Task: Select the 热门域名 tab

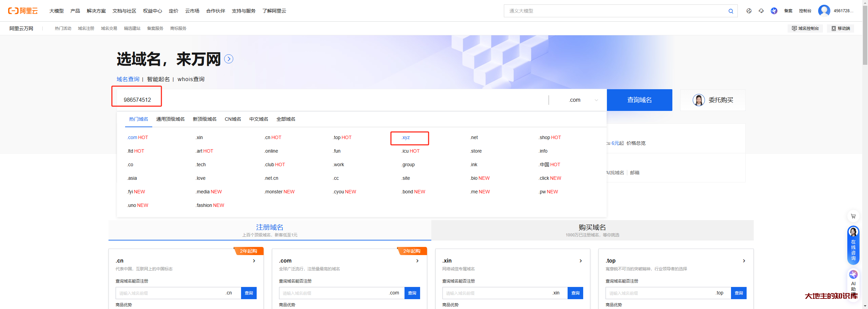Action: [x=139, y=119]
